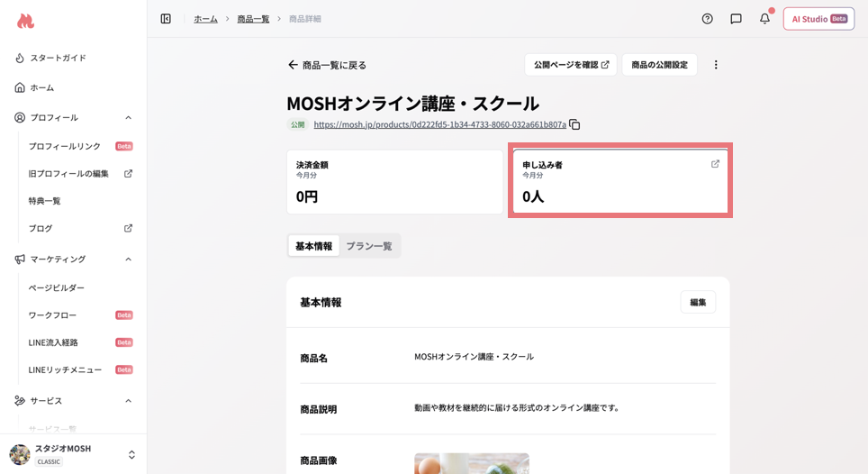Collapse the サービス section
This screenshot has width=868, height=474.
128,401
